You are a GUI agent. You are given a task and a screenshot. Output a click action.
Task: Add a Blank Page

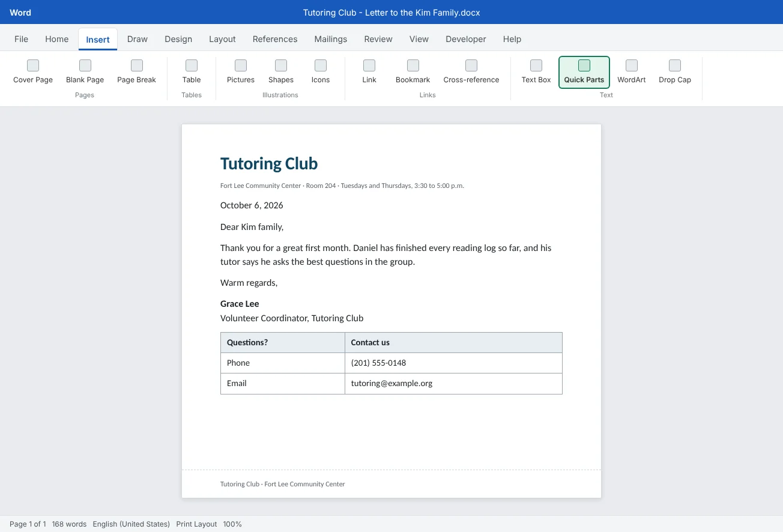pos(85,72)
